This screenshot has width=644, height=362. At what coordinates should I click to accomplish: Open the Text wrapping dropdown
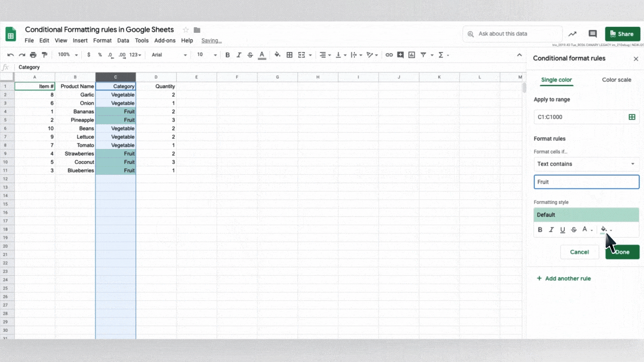click(x=355, y=55)
